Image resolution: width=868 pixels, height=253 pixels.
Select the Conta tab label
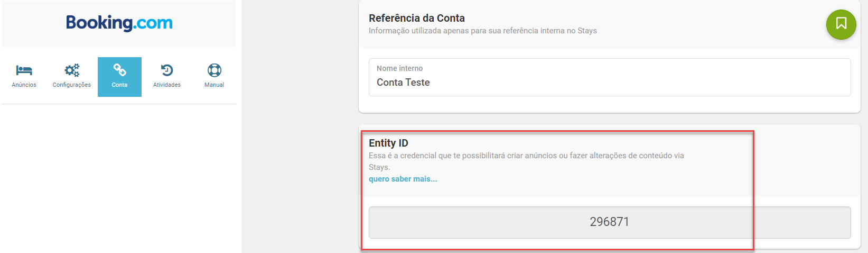119,85
